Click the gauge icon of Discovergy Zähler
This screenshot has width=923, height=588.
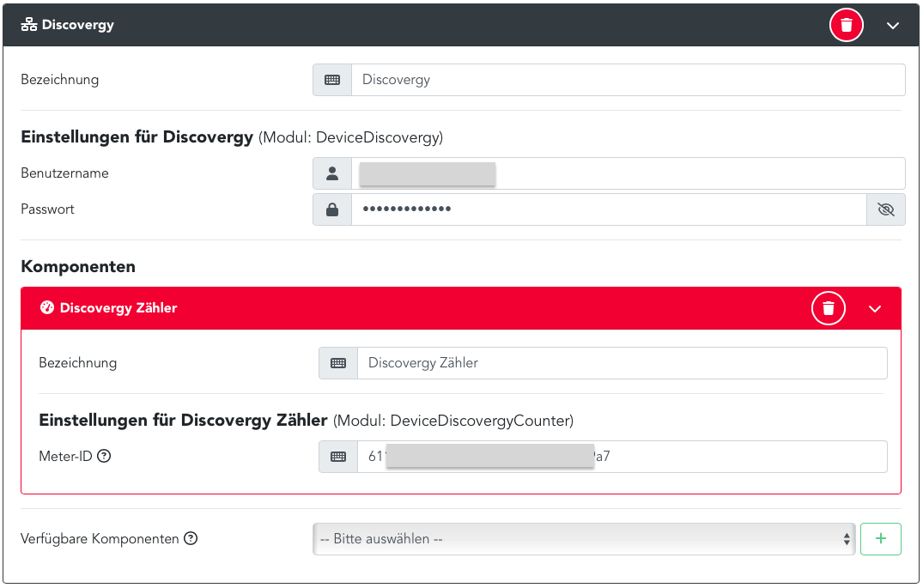47,308
